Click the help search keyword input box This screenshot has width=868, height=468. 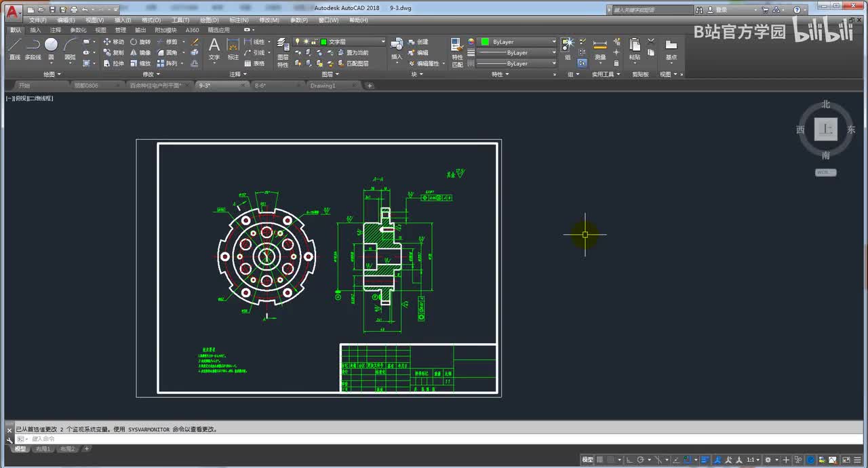[652, 10]
